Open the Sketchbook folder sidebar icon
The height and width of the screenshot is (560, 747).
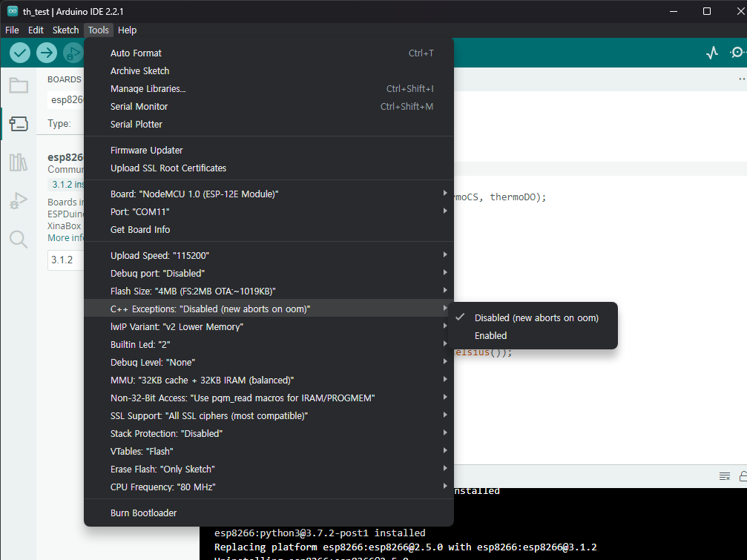[x=19, y=86]
